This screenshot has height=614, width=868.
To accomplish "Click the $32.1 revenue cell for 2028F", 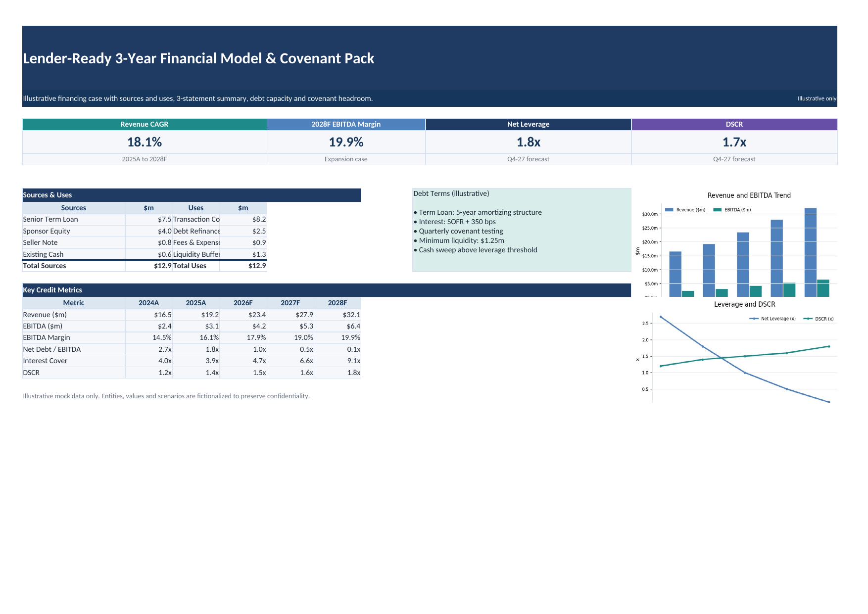I will tap(338, 315).
